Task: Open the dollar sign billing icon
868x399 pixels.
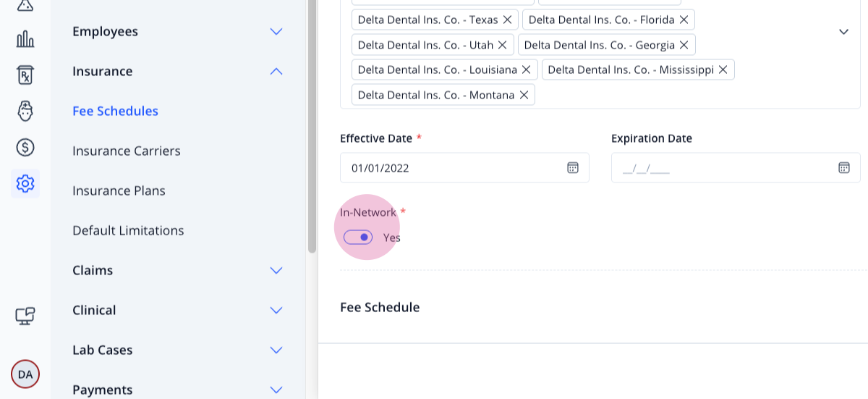Action: [x=25, y=147]
